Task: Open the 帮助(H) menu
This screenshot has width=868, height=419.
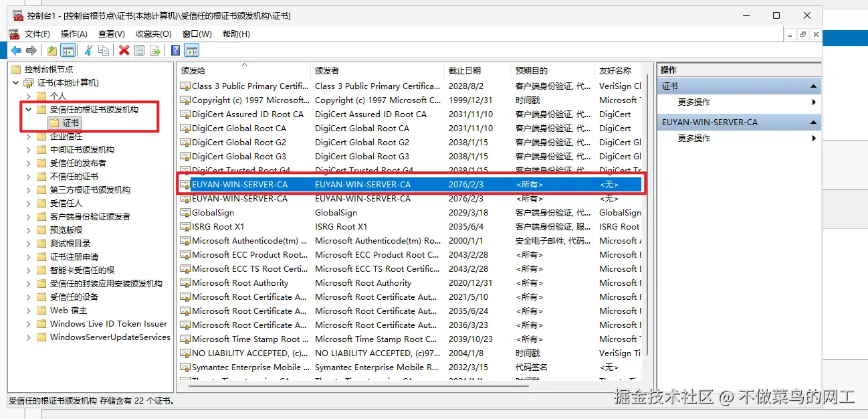Action: pyautogui.click(x=236, y=33)
